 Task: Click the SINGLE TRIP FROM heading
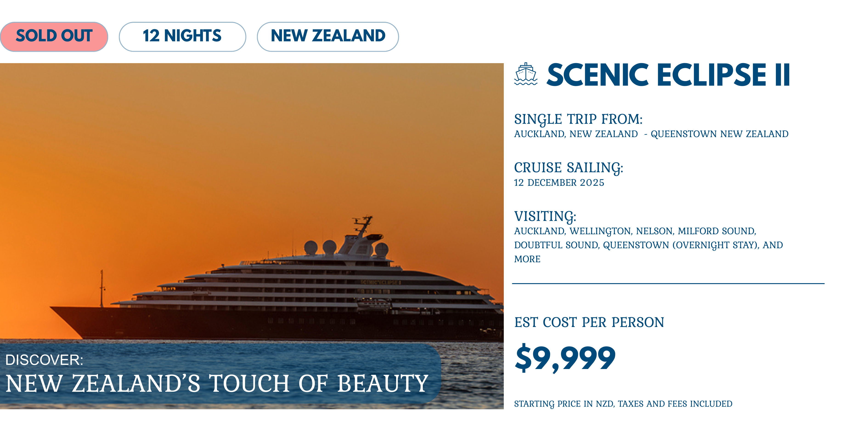(x=578, y=119)
